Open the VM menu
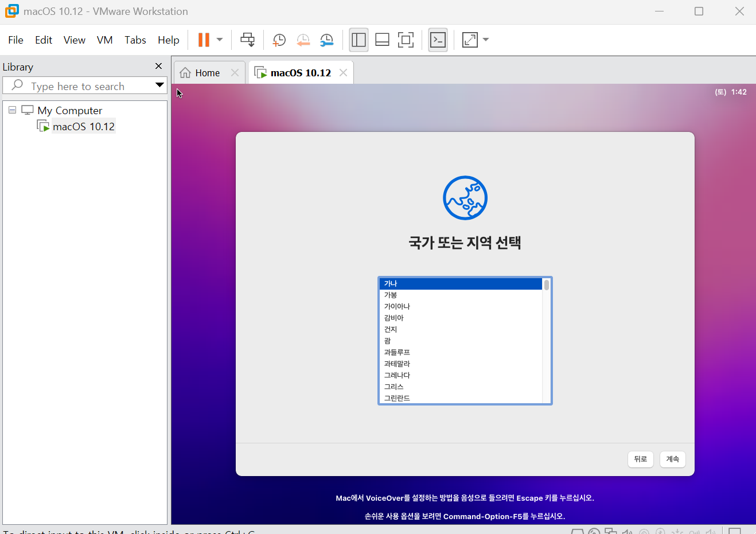The width and height of the screenshot is (756, 534). pos(105,40)
